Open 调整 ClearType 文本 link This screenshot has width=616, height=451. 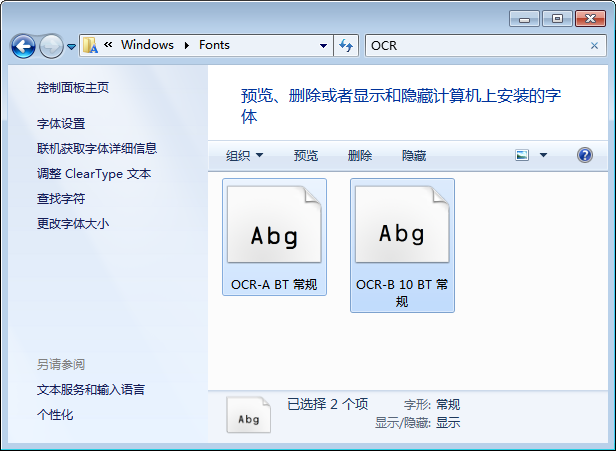94,174
